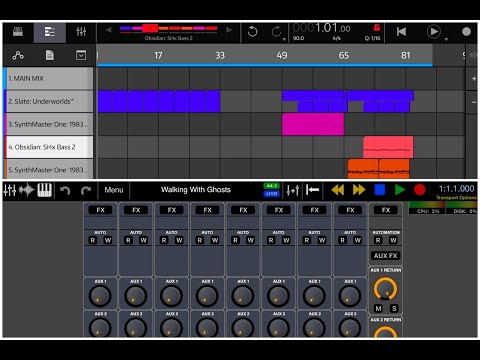Click the blue stop square
Image resolution: width=480 pixels, height=360 pixels.
(x=380, y=190)
